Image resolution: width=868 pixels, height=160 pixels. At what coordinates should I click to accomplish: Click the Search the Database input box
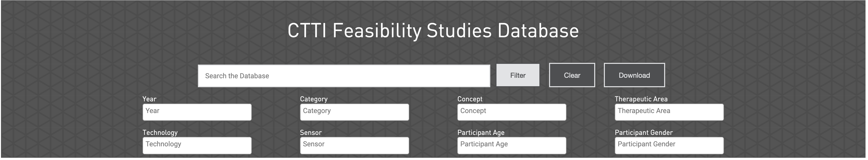tap(344, 76)
